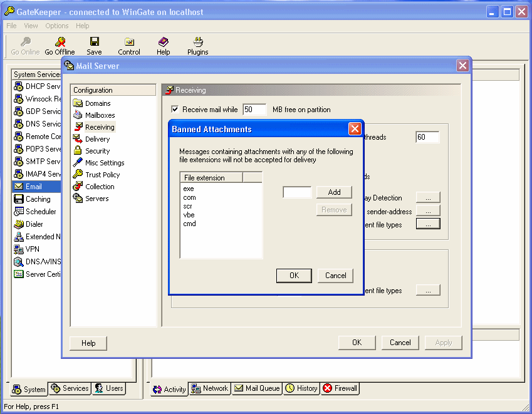Select the Domains configuration icon
Viewport: 532px width, 414px height.
pos(78,103)
